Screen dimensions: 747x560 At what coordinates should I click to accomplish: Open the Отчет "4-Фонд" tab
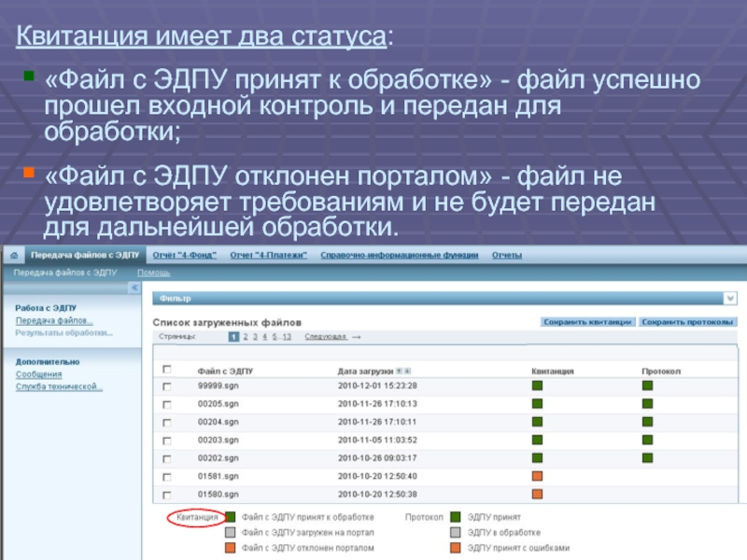tap(185, 255)
